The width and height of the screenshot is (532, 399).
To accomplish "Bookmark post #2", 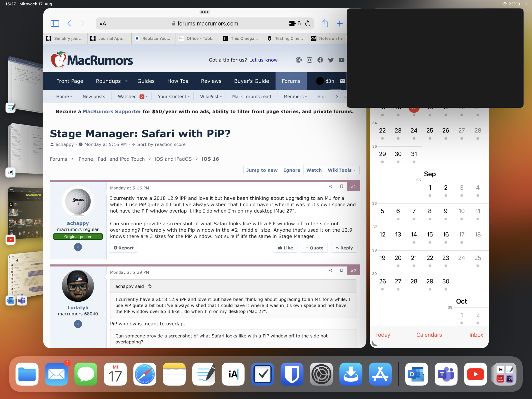I will click(x=342, y=271).
